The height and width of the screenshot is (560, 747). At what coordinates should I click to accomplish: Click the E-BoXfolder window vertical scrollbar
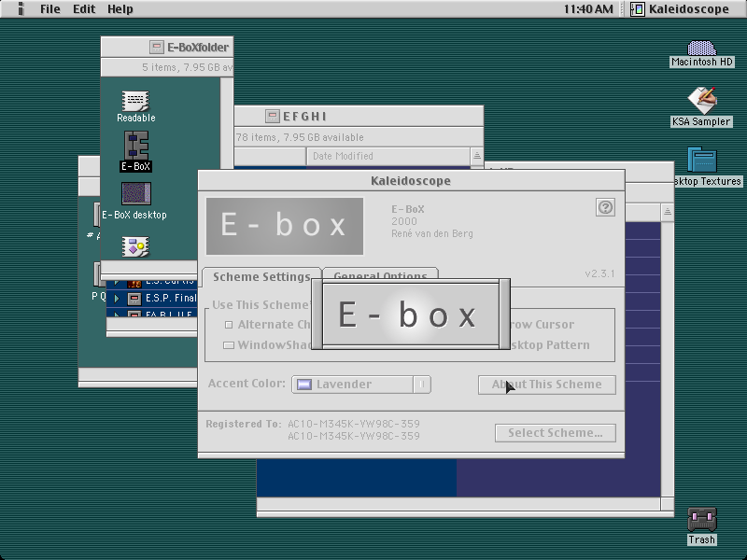tap(227, 124)
